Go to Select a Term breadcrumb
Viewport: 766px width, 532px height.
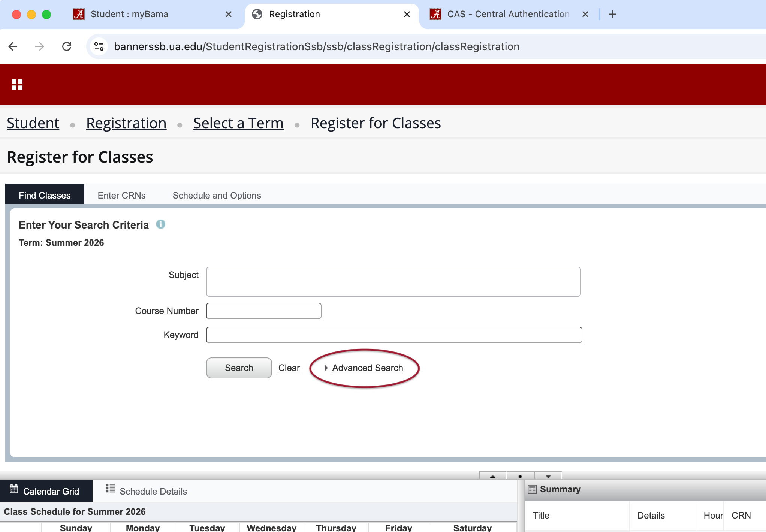click(238, 123)
